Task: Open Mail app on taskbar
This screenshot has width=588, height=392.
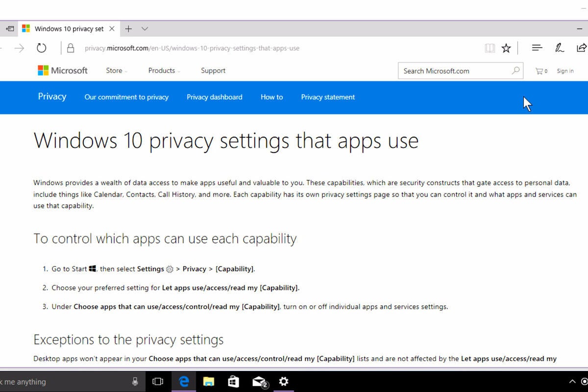Action: 259,382
